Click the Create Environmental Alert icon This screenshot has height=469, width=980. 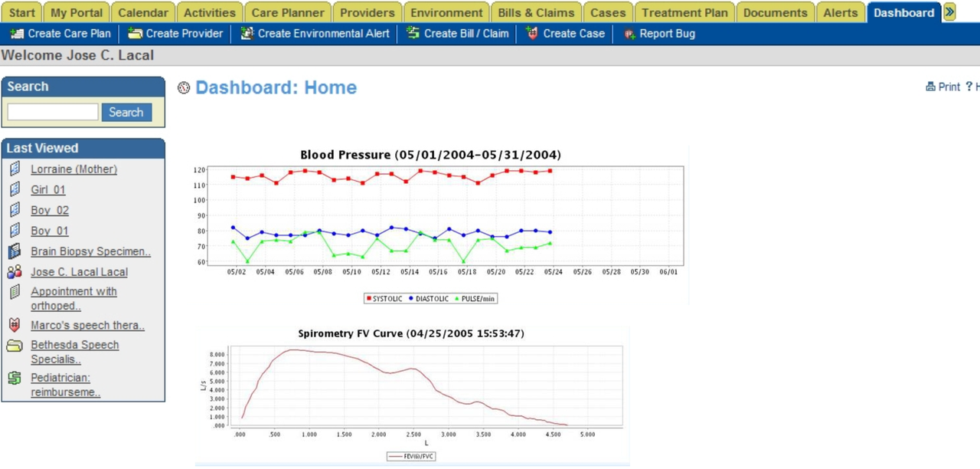(247, 34)
